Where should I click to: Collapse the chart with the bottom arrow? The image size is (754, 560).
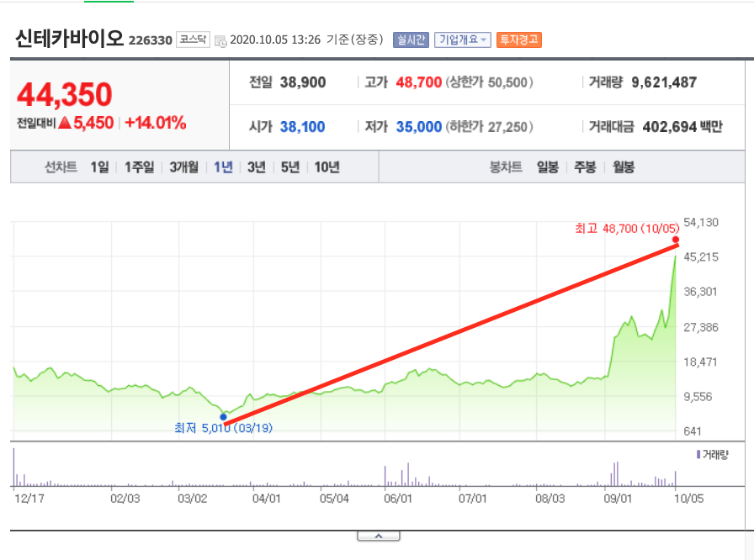[x=379, y=536]
